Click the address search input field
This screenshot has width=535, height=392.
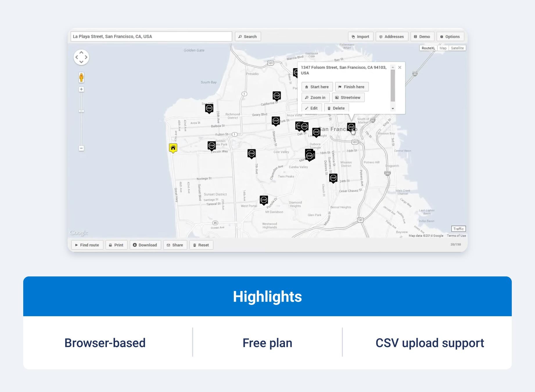[x=151, y=37]
